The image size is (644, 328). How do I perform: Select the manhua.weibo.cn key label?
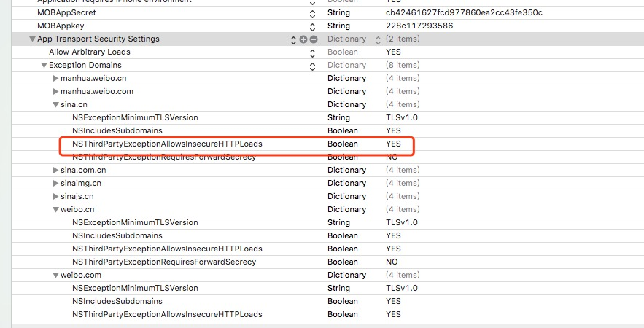[x=93, y=79]
